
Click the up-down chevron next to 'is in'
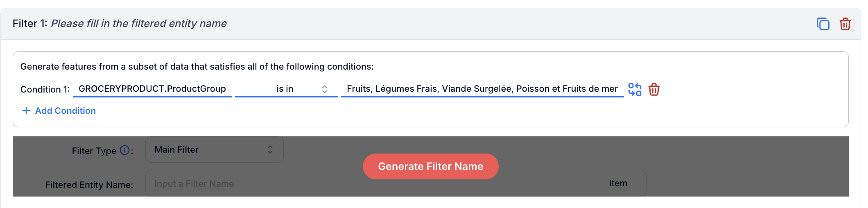tap(324, 89)
